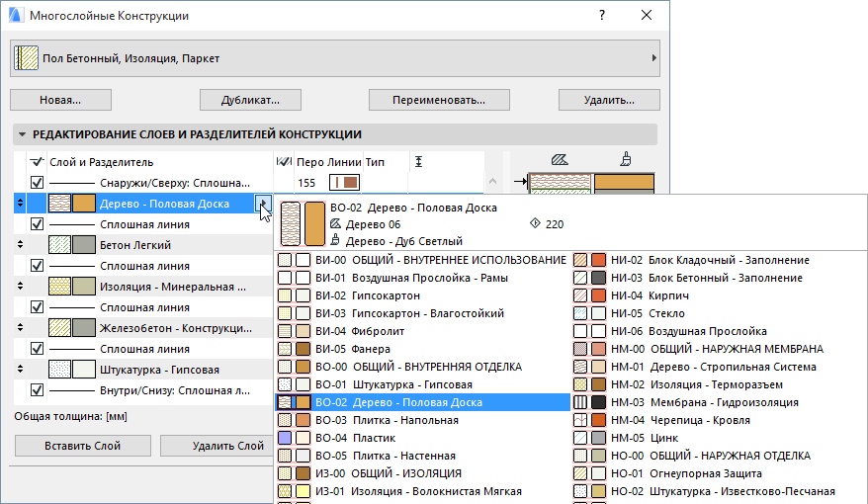The image size is (868, 504).
Task: Toggle checkbox of separator below Дерево layer
Action: click(37, 224)
